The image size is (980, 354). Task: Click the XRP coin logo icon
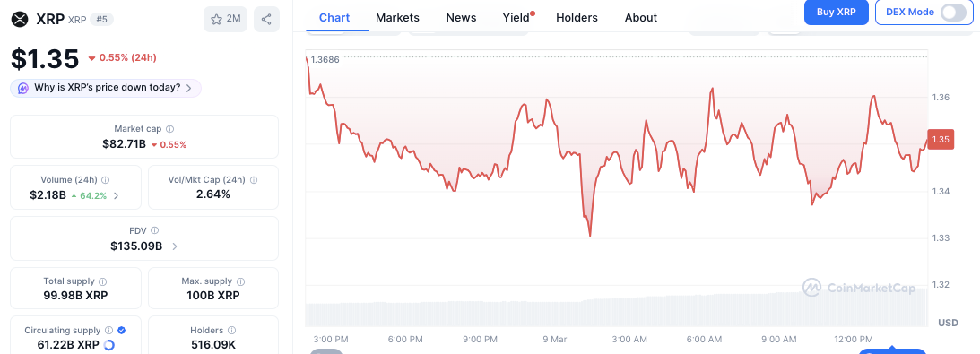(x=21, y=20)
